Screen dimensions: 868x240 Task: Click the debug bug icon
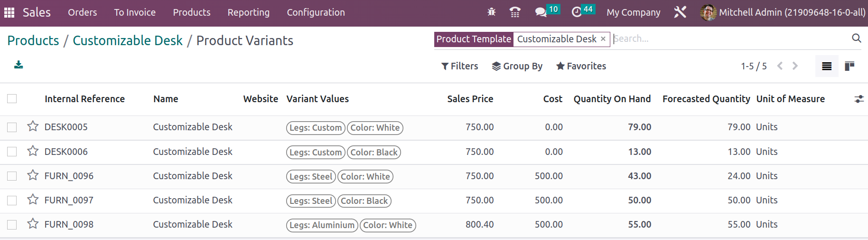pos(492,12)
